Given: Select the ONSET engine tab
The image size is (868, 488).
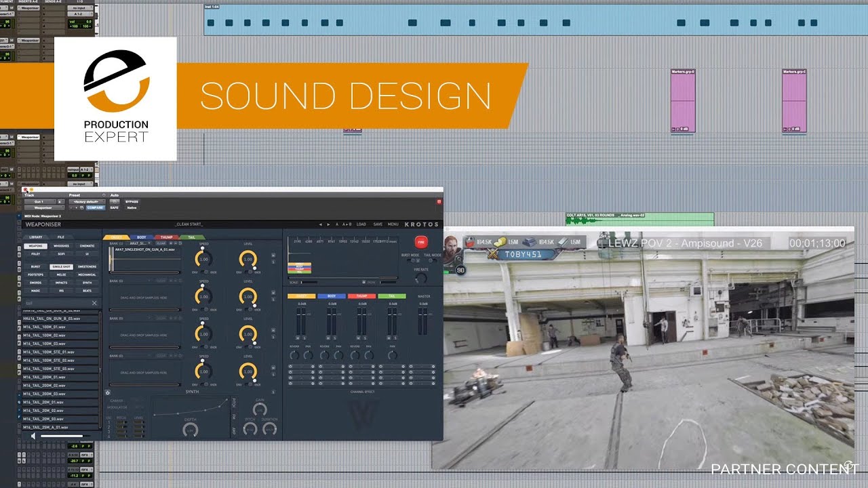Looking at the screenshot, I should coord(115,237).
